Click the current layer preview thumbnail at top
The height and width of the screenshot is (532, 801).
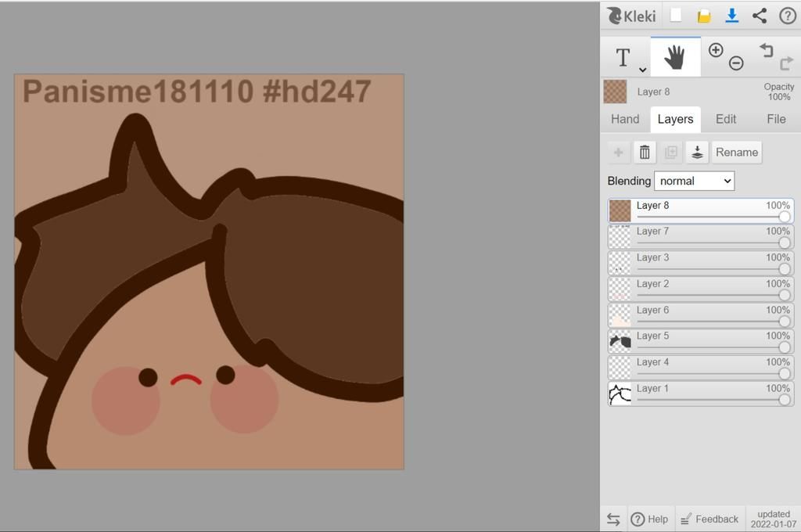coord(615,92)
